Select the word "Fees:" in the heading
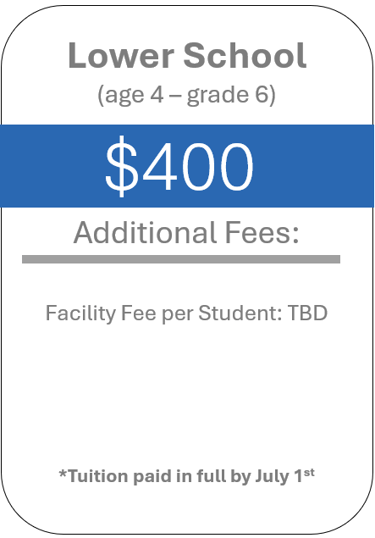375x538 pixels. 262,232
